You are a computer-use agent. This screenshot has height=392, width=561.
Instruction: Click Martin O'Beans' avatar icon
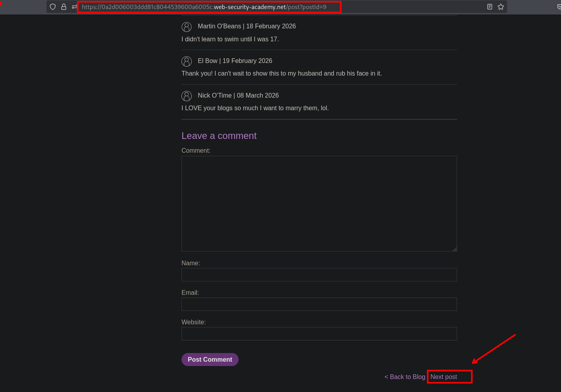click(x=187, y=27)
